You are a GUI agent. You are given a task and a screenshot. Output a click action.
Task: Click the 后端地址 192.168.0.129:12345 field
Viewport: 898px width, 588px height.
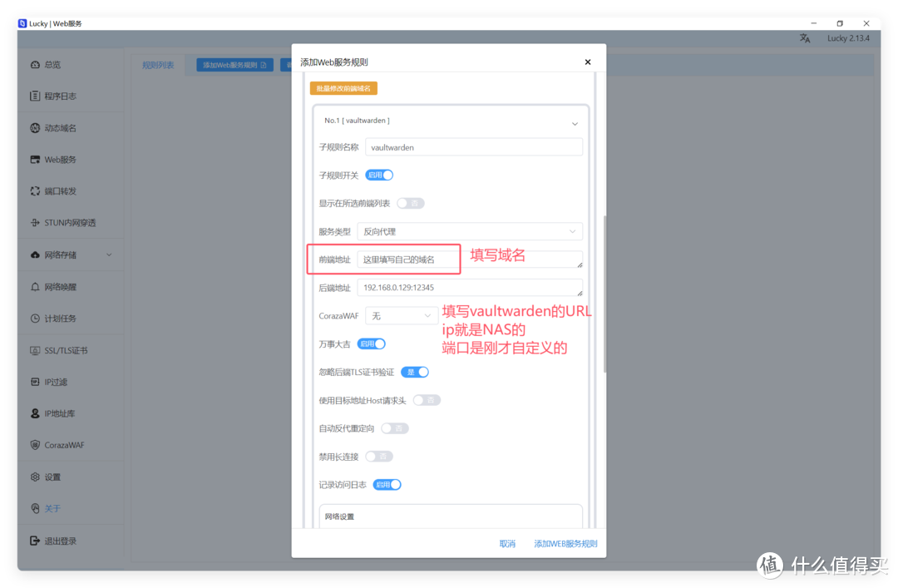click(470, 287)
